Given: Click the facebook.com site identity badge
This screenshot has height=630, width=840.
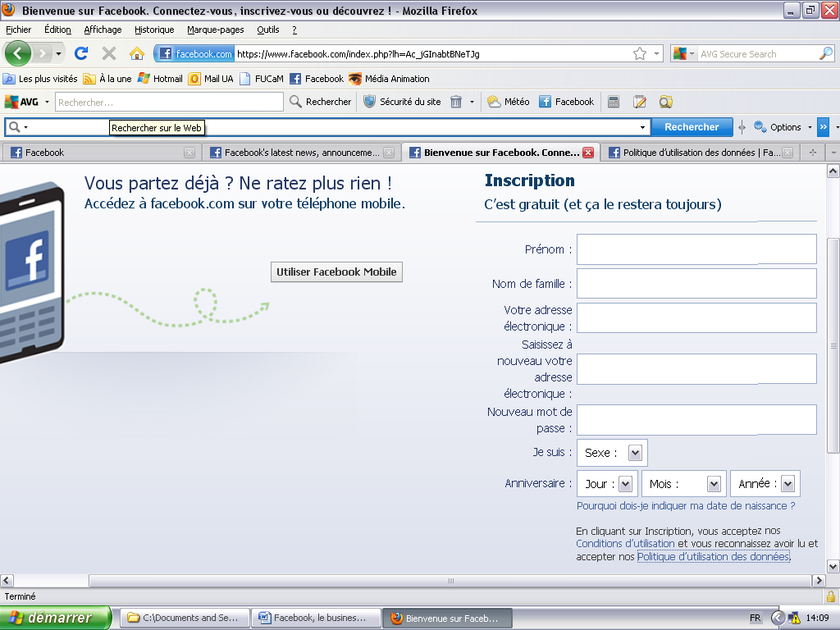Looking at the screenshot, I should click(x=195, y=53).
